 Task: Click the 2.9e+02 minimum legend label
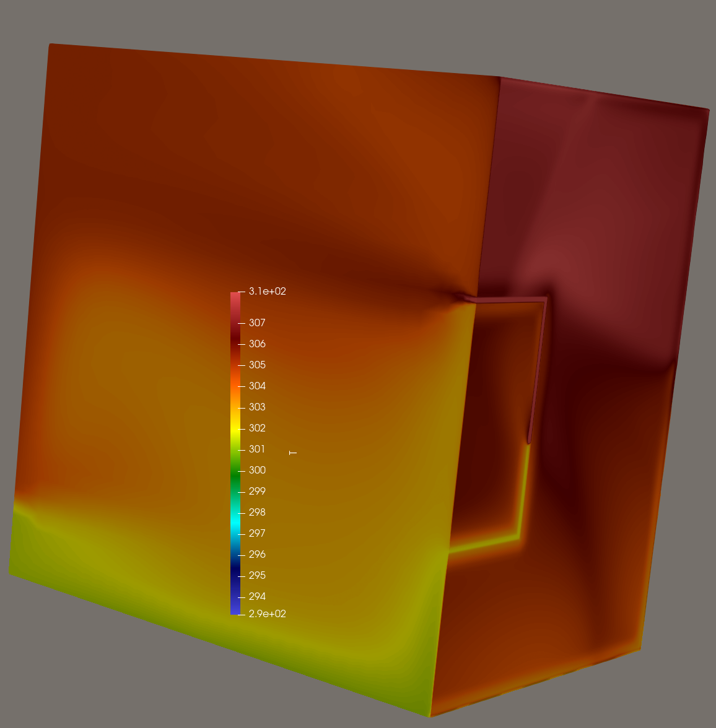click(x=267, y=614)
